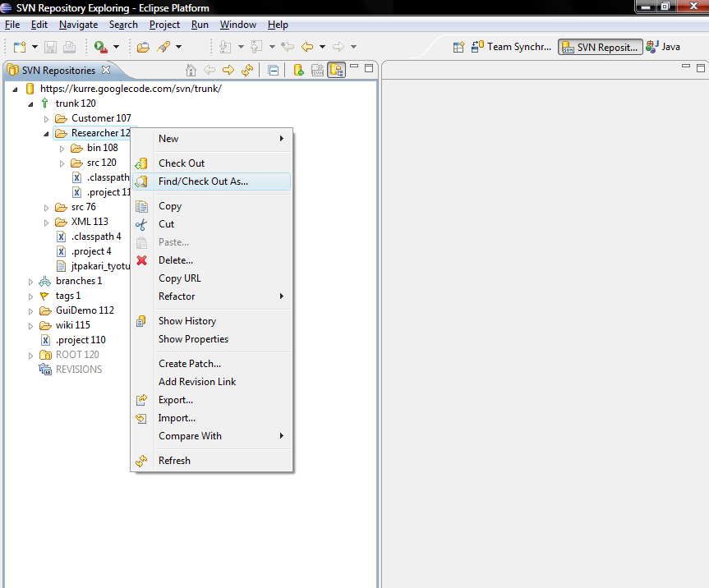Screen dimensions: 709x588
Task: Choose Export... in context menu
Action: [212, 400]
